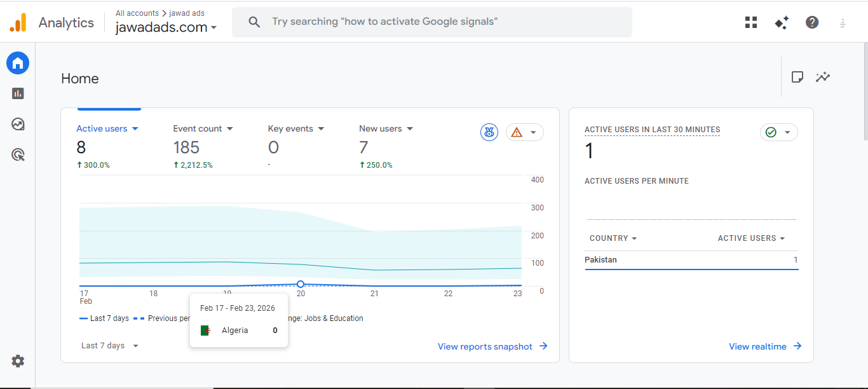This screenshot has width=868, height=389.
Task: Open the Advertising section icon
Action: pyautogui.click(x=18, y=154)
